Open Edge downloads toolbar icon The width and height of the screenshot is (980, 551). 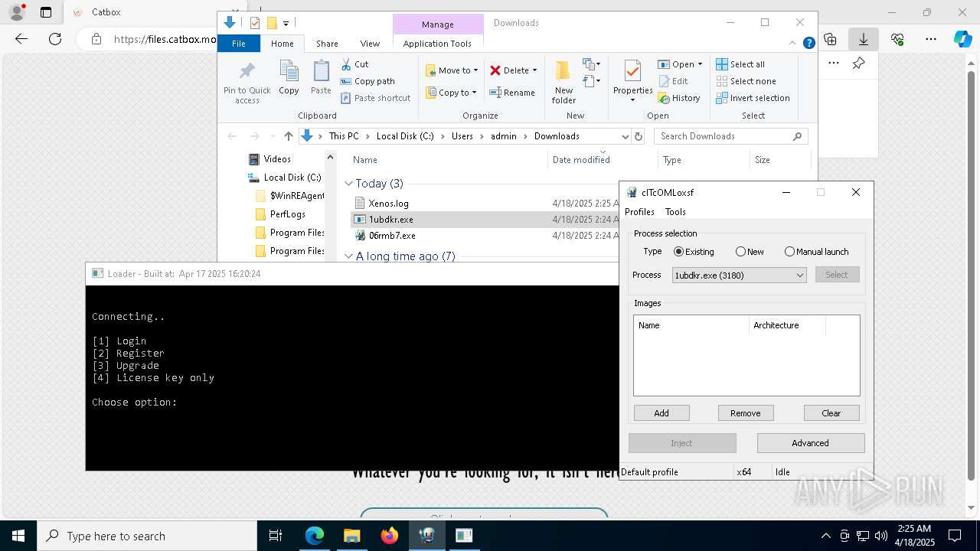863,39
